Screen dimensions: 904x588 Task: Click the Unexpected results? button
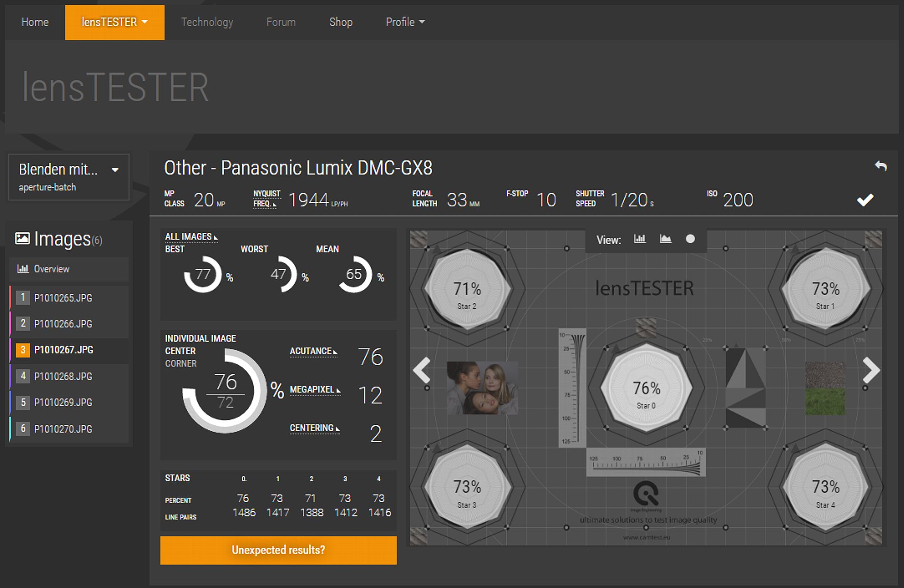click(278, 550)
